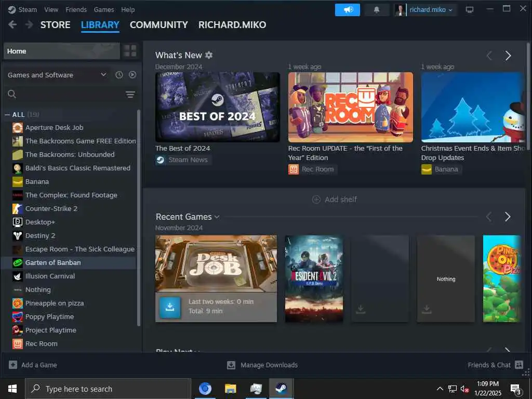
Task: Click the Windows Start button
Action: [12, 389]
